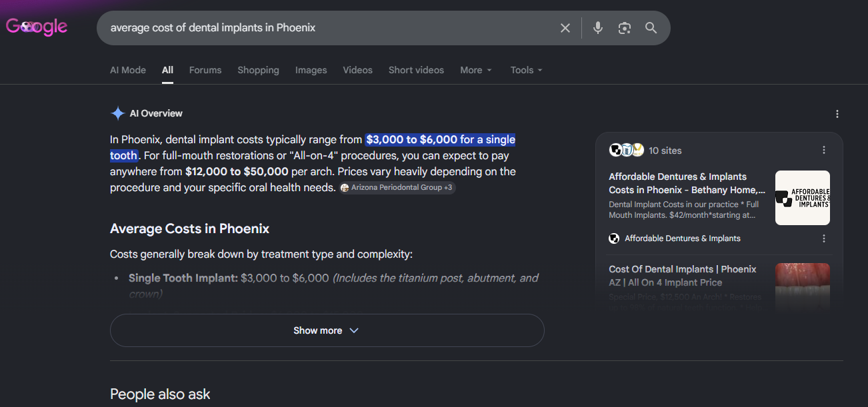Click the 'Single Tooth Implant:' bullet text
868x407 pixels.
(183, 278)
